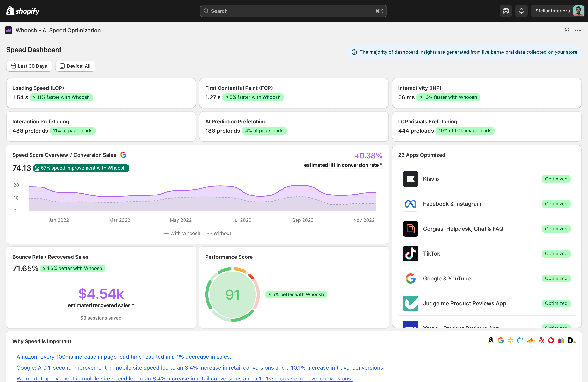Image resolution: width=588 pixels, height=382 pixels.
Task: Open the Walmart mobile site speed link
Action: (184, 378)
